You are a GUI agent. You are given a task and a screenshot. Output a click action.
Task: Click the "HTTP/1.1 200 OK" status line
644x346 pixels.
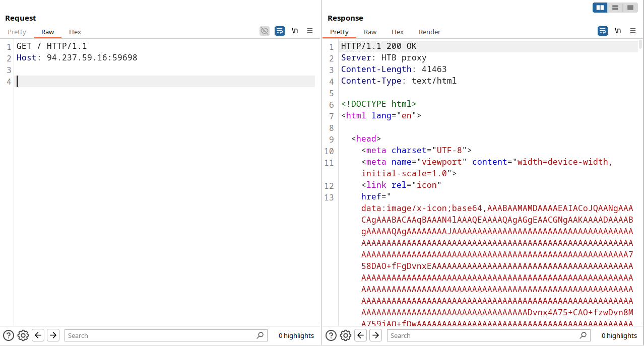379,46
